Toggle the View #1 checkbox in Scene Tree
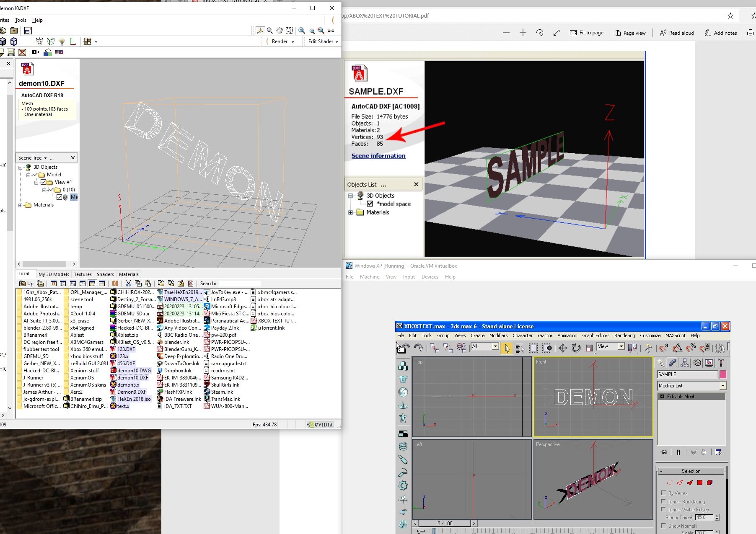The width and height of the screenshot is (756, 534). coord(44,182)
